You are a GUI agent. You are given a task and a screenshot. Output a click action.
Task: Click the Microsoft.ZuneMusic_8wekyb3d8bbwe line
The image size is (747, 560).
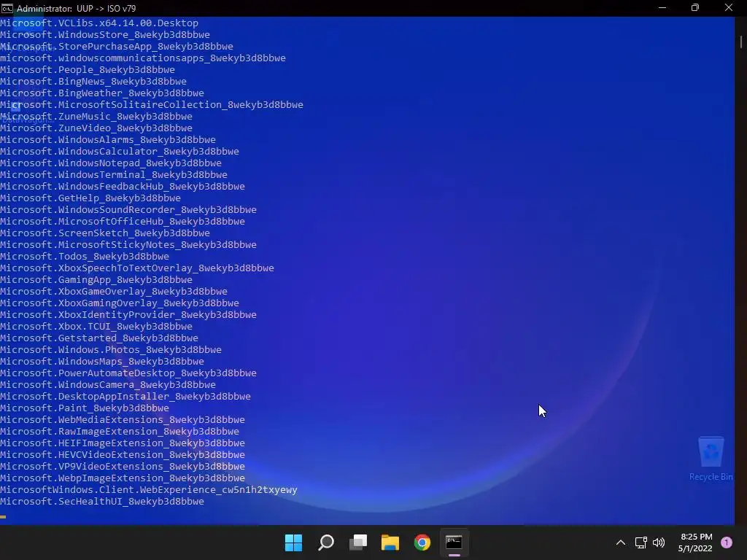(x=96, y=116)
